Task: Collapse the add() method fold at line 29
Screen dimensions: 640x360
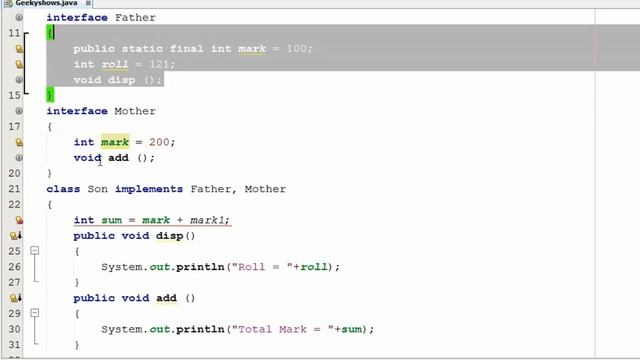Action: [35, 313]
